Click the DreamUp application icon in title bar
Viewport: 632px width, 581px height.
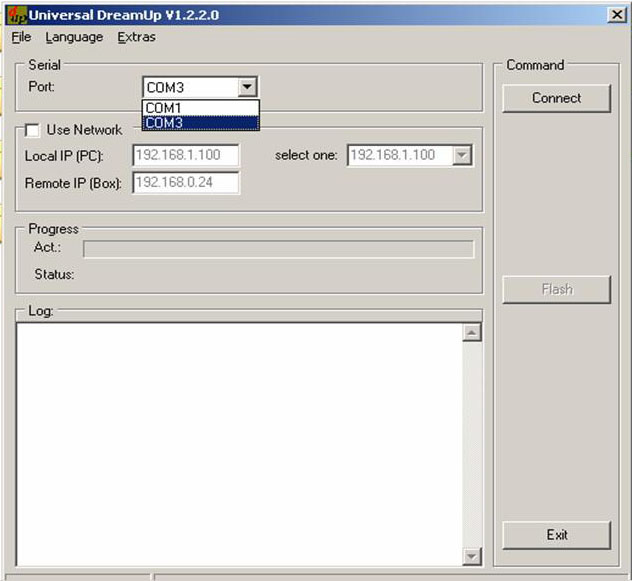(x=17, y=15)
